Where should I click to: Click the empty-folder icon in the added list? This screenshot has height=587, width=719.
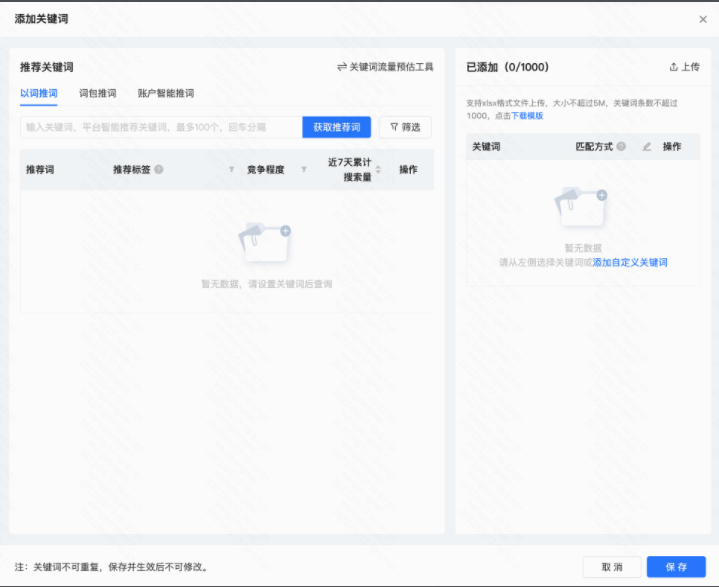[581, 207]
